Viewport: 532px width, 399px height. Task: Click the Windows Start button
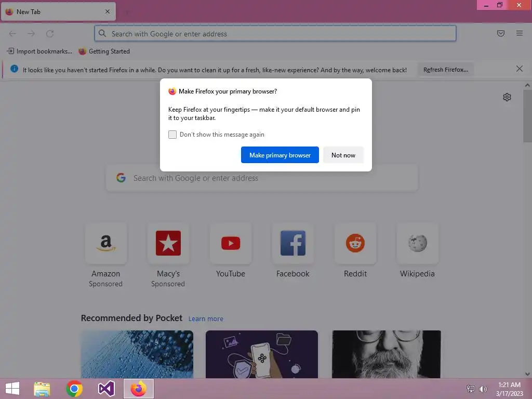12,389
